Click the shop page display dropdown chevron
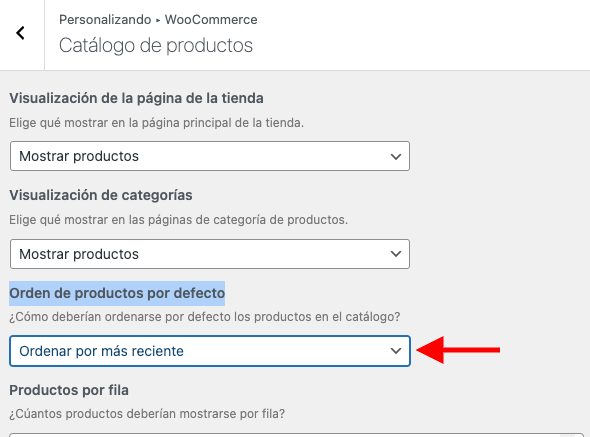 pyautogui.click(x=395, y=157)
